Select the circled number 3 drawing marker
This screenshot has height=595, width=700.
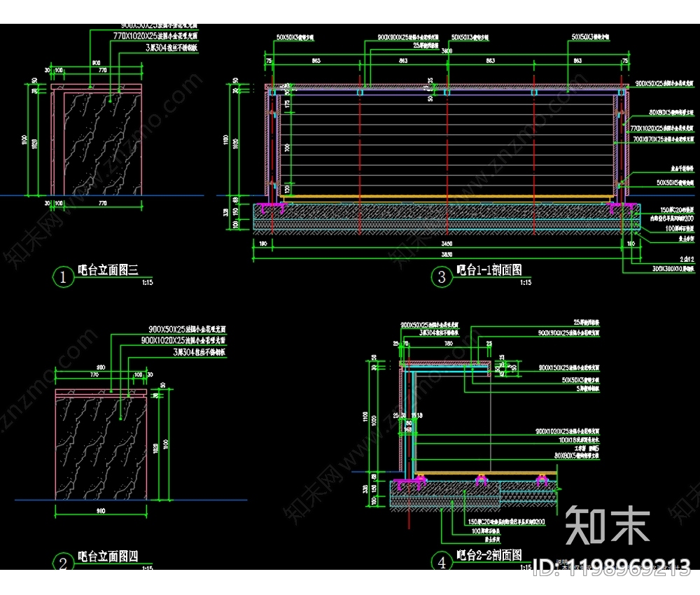tap(442, 277)
